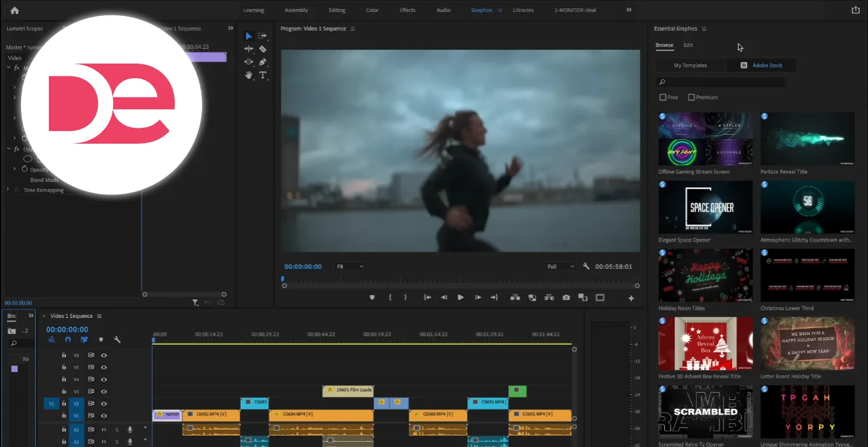Select the Type tool
868x447 pixels.
tap(262, 75)
